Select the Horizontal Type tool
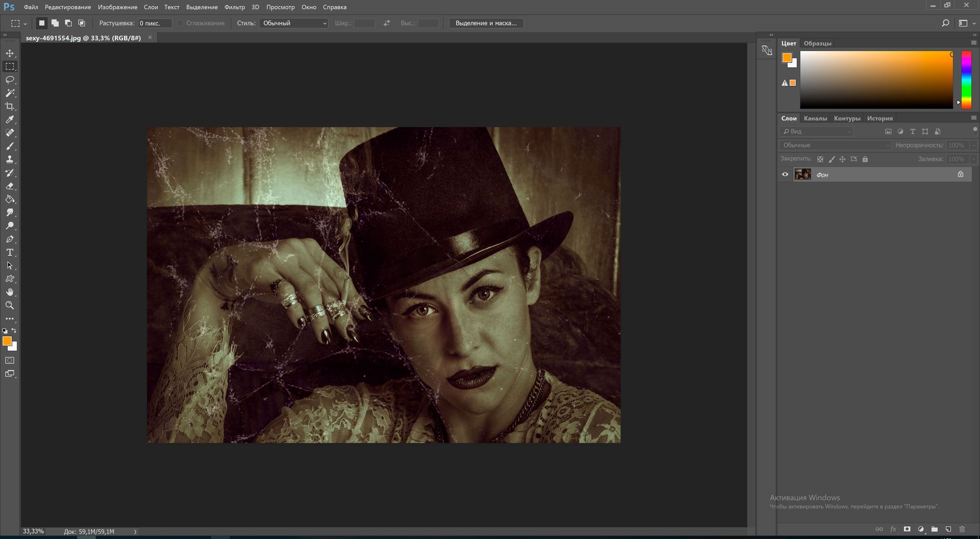980x539 pixels. (x=10, y=252)
